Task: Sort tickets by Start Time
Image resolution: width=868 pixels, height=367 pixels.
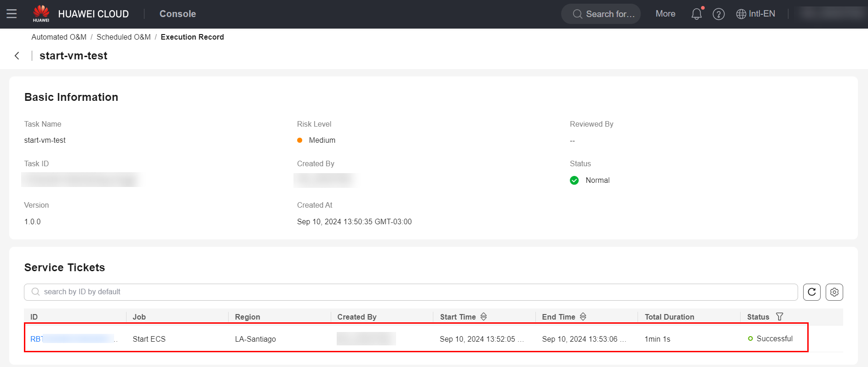Action: point(483,317)
